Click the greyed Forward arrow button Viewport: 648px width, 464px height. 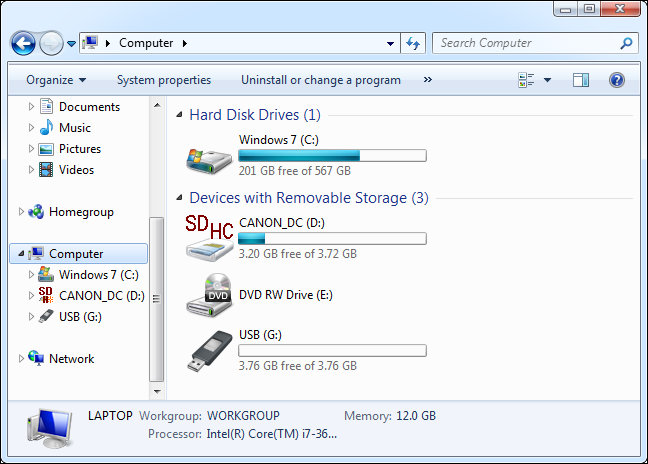51,43
